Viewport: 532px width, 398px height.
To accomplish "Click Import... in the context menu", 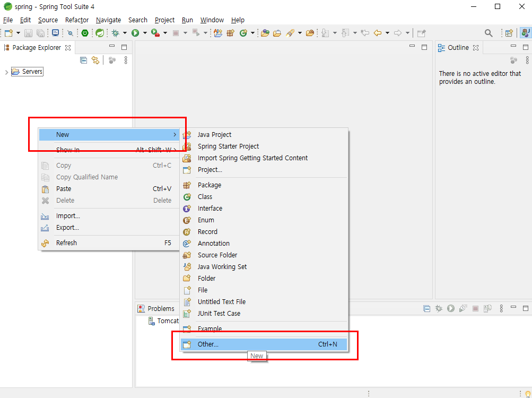I will (x=109, y=216).
